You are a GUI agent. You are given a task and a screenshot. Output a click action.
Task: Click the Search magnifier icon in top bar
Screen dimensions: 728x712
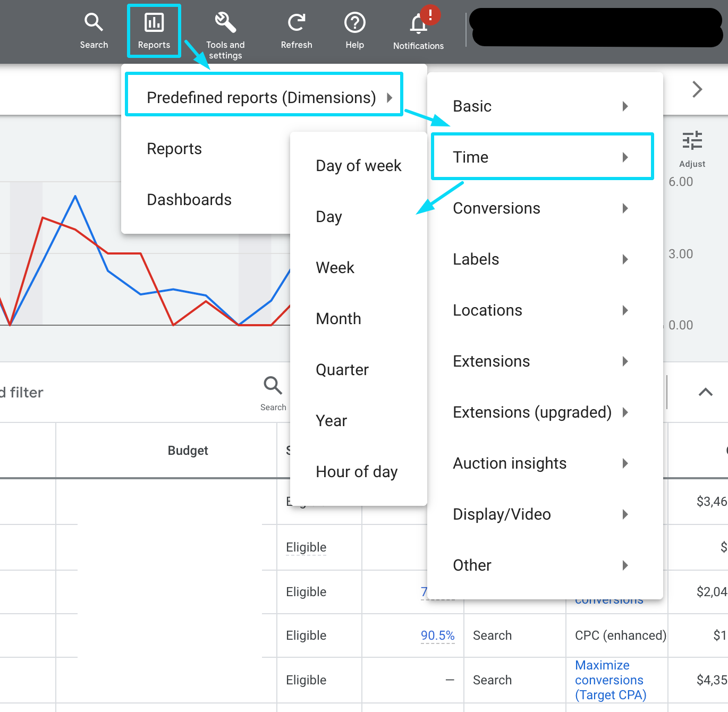tap(94, 22)
